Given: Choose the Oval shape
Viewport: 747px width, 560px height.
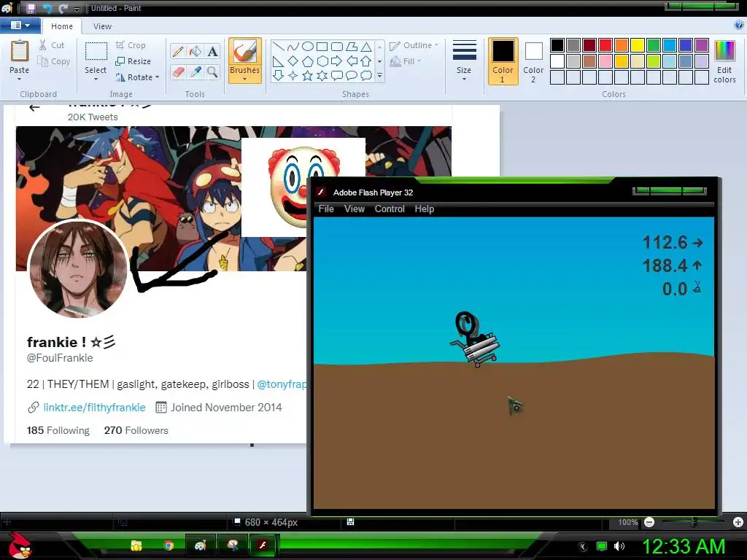Looking at the screenshot, I should pos(308,46).
